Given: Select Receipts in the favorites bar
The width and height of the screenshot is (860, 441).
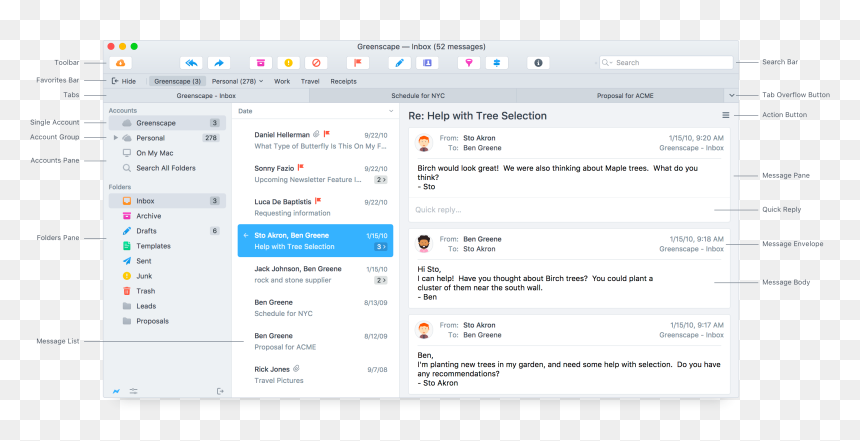Looking at the screenshot, I should [343, 81].
